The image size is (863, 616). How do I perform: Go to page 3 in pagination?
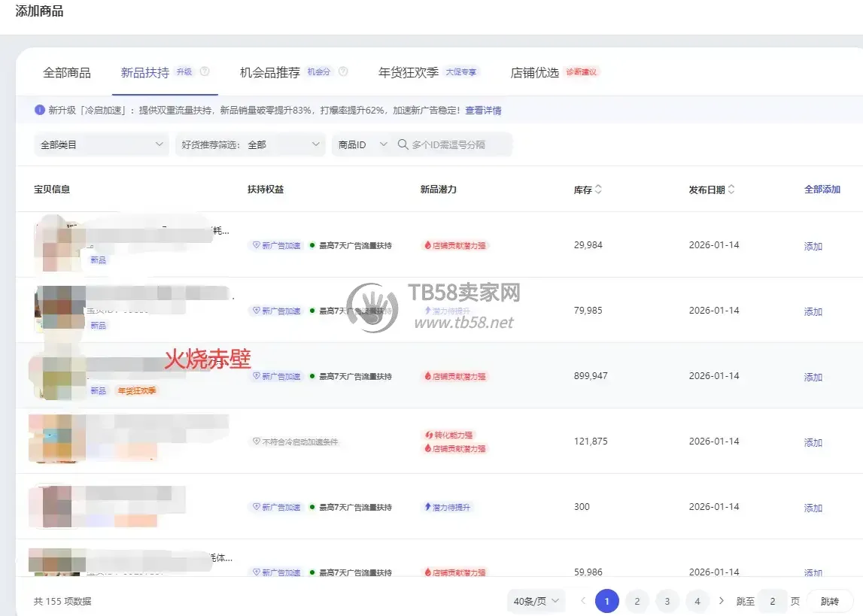tap(667, 601)
